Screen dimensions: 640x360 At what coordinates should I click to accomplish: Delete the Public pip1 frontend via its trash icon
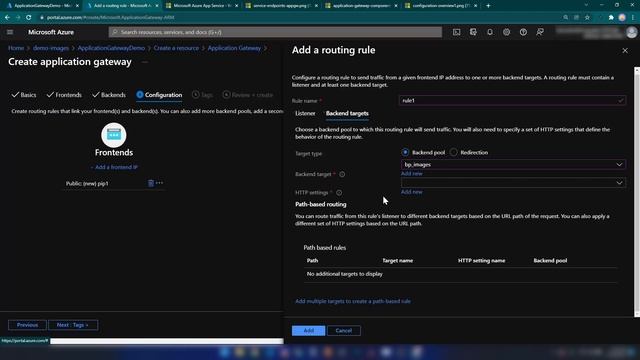tap(151, 183)
